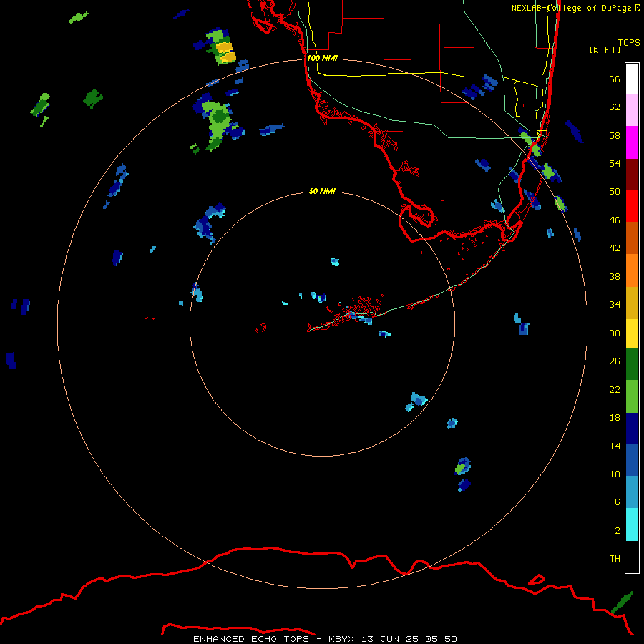The width and height of the screenshot is (644, 644).
Task: Select the light green legend swatch
Action: pos(632,396)
